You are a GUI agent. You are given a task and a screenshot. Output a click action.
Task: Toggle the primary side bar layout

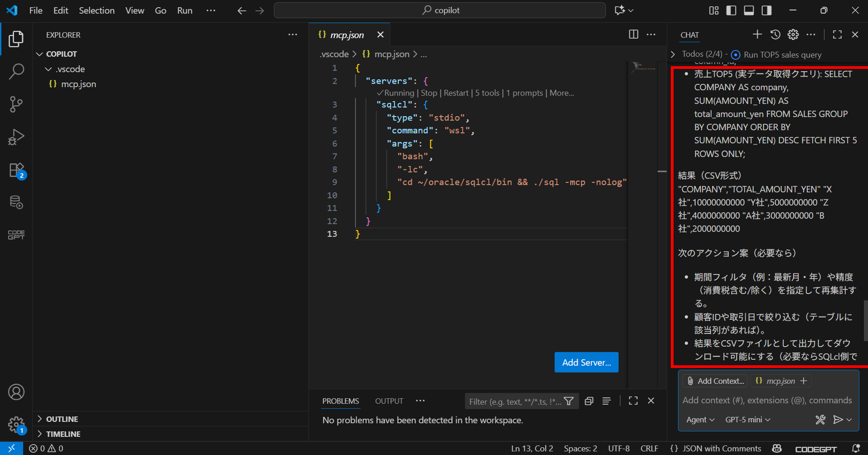coord(731,10)
